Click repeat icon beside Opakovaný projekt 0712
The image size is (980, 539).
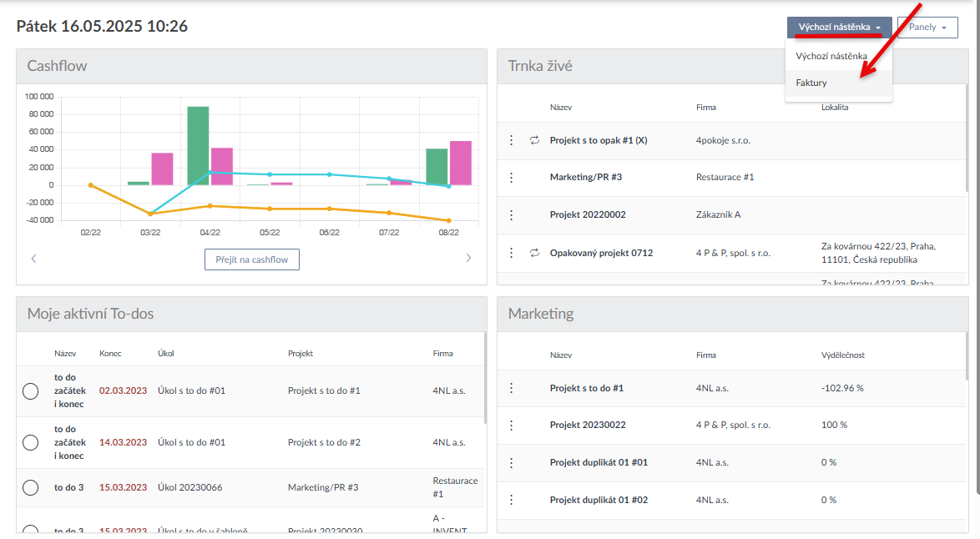click(534, 253)
